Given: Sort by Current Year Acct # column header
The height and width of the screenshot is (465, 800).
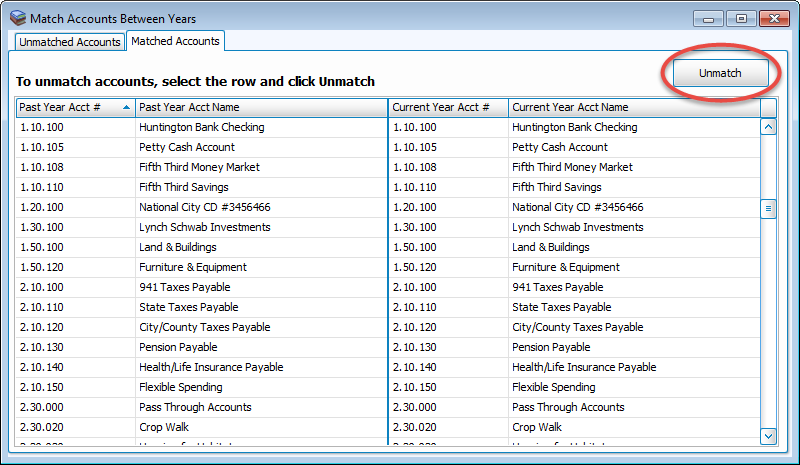Looking at the screenshot, I should coord(447,107).
